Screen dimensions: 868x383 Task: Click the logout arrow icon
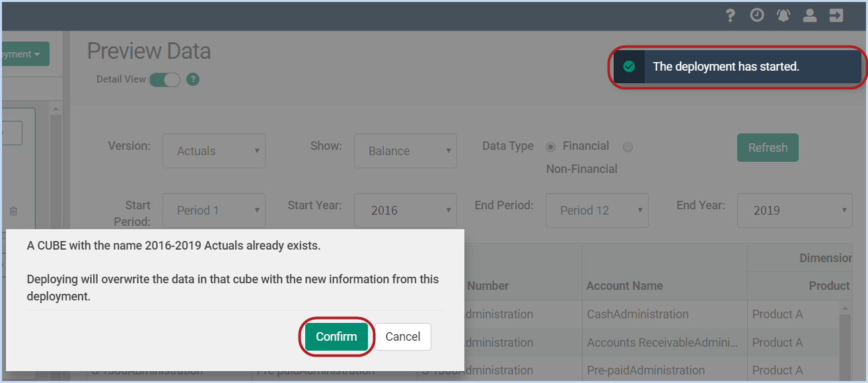(836, 15)
